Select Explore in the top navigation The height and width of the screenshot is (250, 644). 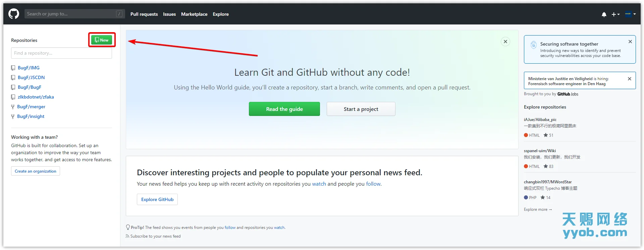221,14
